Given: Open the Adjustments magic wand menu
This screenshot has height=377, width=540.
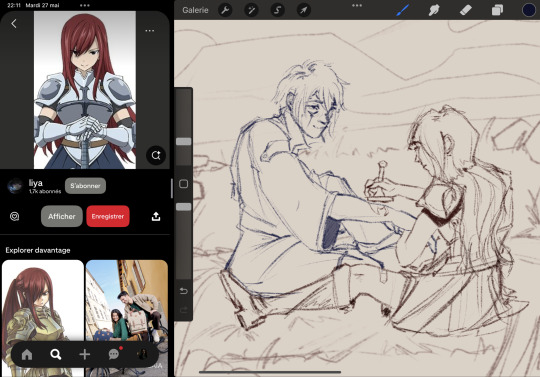Looking at the screenshot, I should coord(251,10).
